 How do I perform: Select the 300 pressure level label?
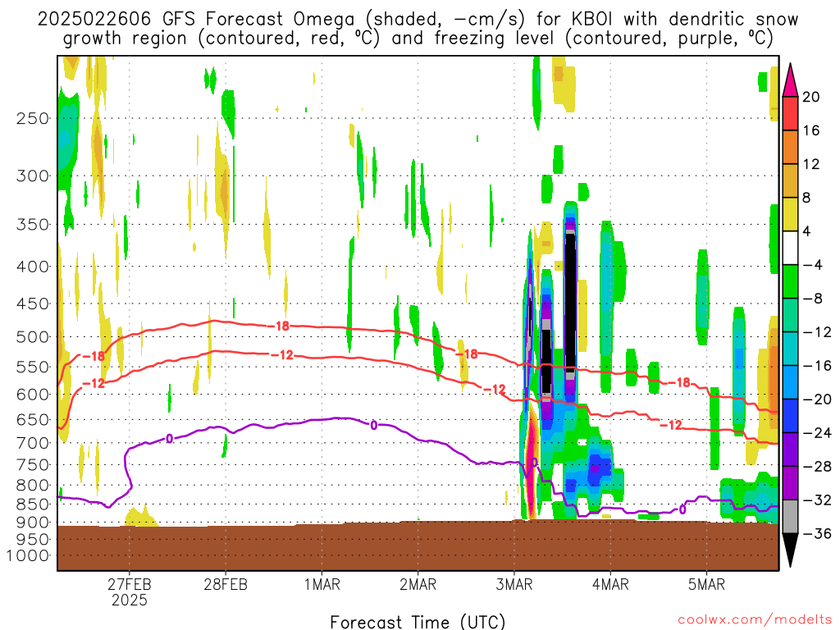[33, 176]
